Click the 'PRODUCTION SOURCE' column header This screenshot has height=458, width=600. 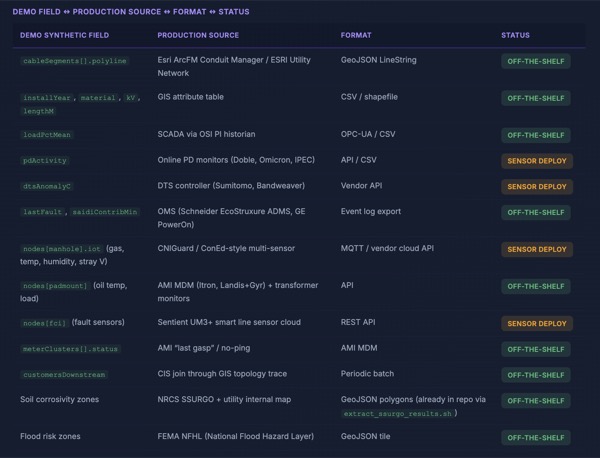(x=198, y=35)
